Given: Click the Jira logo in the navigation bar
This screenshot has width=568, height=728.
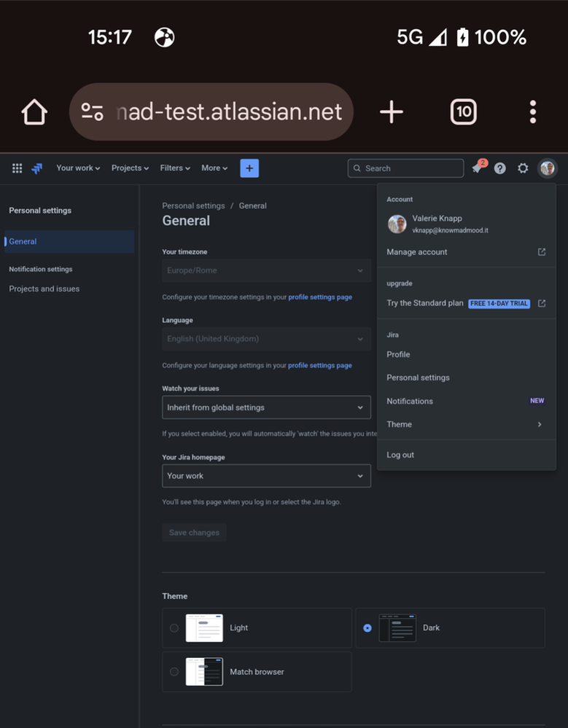Looking at the screenshot, I should 36,168.
